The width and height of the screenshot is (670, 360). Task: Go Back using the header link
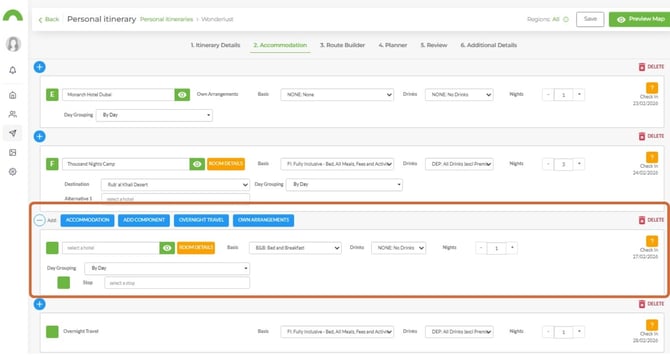[x=49, y=20]
